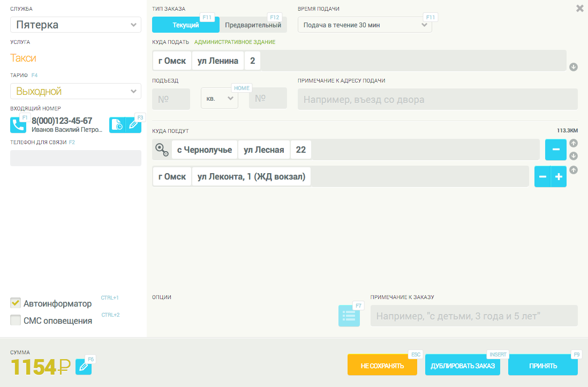This screenshot has width=588, height=387.
Task: Open the client order history icon
Action: pyautogui.click(x=117, y=125)
